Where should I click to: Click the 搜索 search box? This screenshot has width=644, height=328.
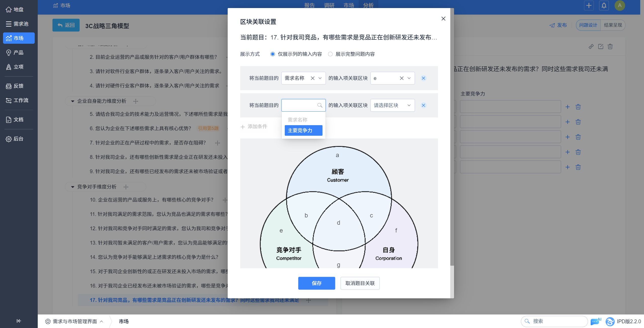554,321
